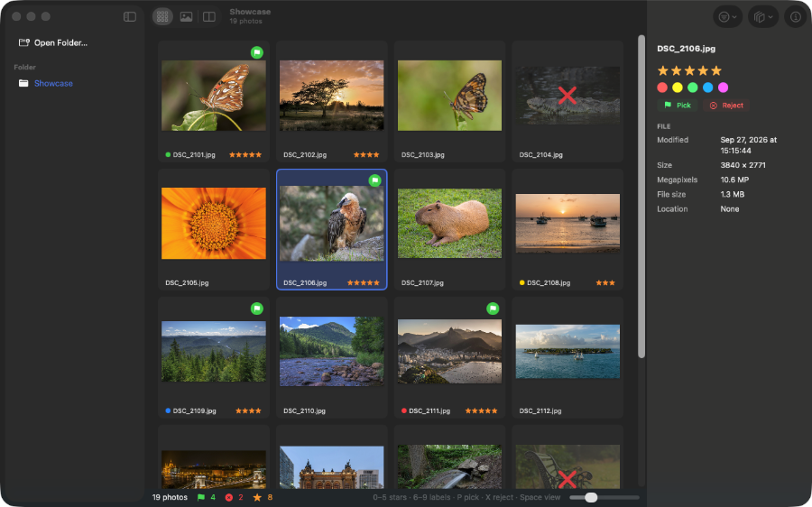Click the picked count flag in status bar

click(x=201, y=497)
